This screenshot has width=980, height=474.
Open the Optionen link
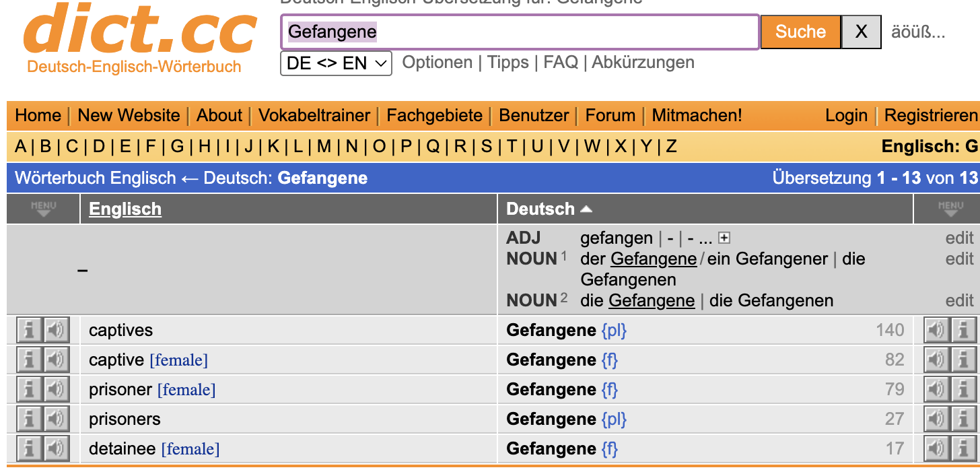click(437, 63)
